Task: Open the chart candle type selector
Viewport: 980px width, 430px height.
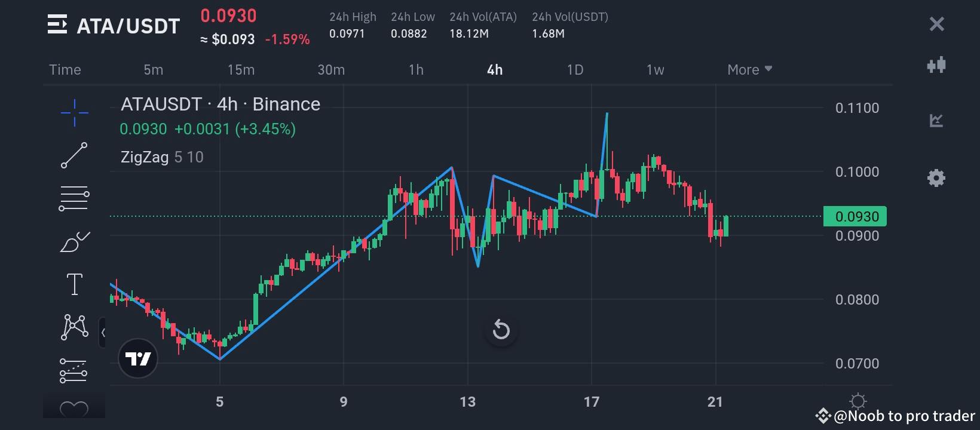Action: (x=936, y=64)
